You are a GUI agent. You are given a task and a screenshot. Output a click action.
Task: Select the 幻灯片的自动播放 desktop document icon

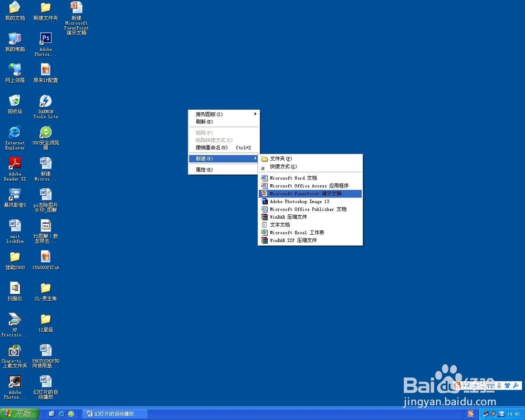pos(46,387)
